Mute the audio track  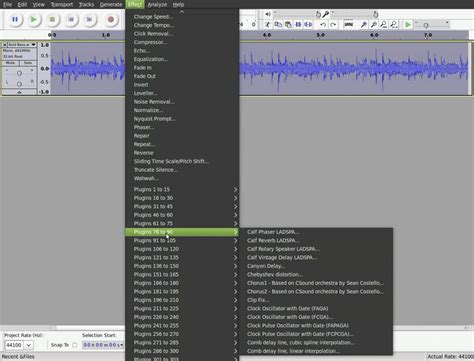10,63
